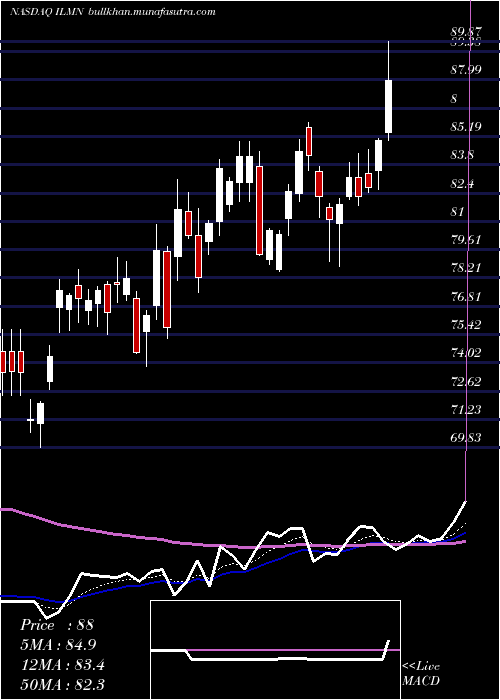The height and width of the screenshot is (700, 500).
Task: Select the 78.21 price axis label
Action: tap(466, 268)
